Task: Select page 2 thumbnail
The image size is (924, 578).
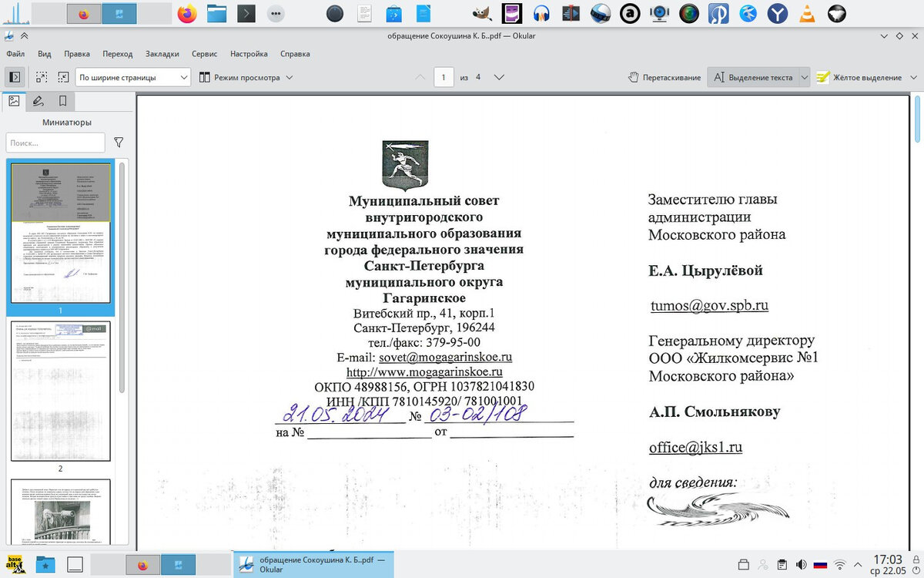Action: (x=60, y=391)
